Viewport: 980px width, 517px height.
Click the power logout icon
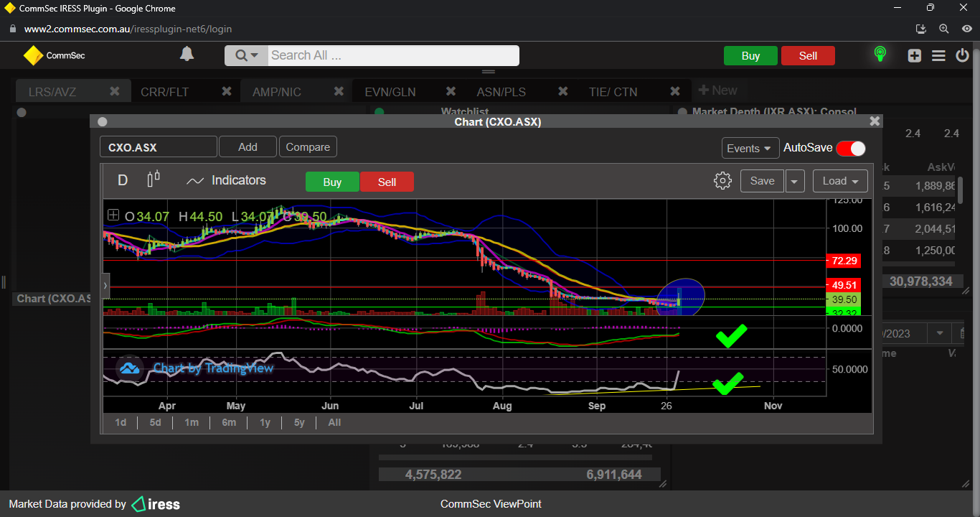(x=963, y=55)
